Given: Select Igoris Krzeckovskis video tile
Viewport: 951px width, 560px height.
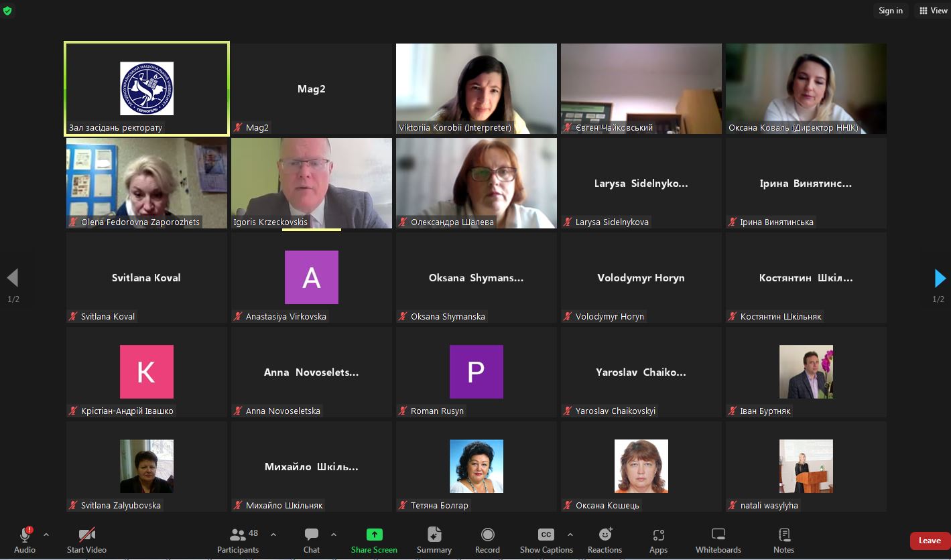Looking at the screenshot, I should tap(312, 183).
